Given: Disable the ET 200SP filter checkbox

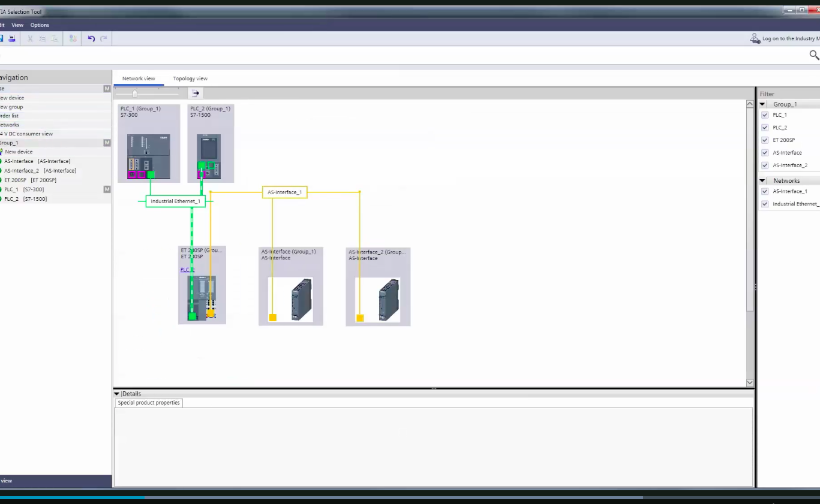Looking at the screenshot, I should click(765, 140).
